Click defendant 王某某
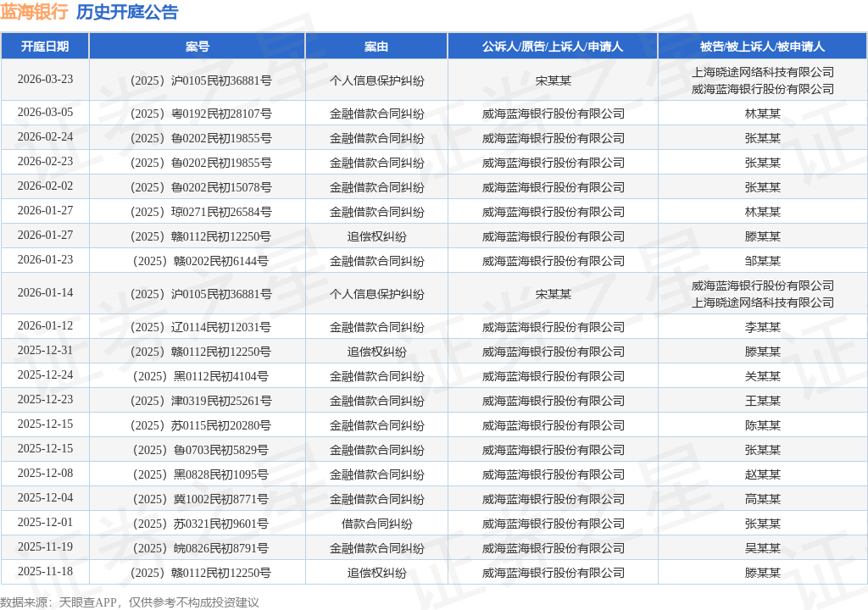This screenshot has width=868, height=610. [763, 401]
